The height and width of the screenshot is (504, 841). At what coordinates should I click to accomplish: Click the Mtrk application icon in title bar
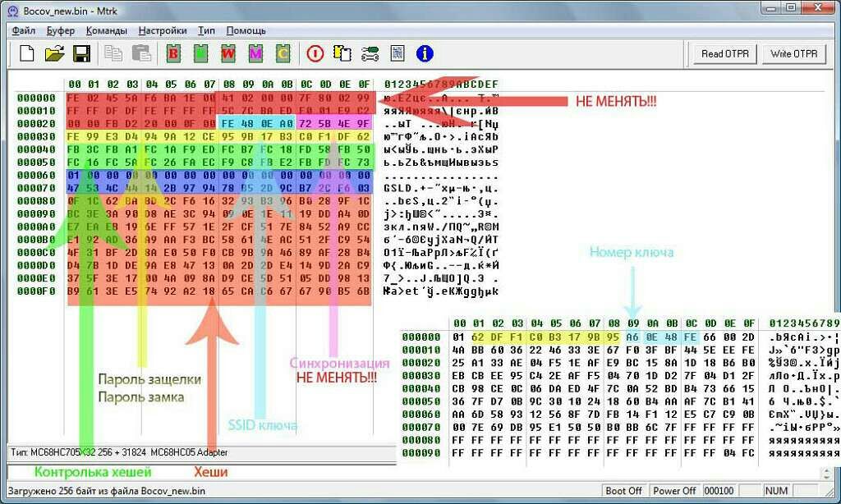13,11
